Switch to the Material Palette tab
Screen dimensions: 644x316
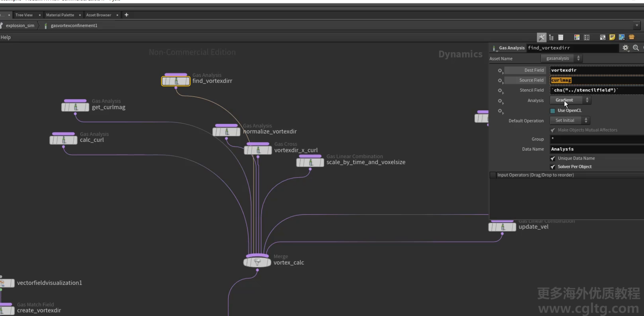[x=60, y=15]
